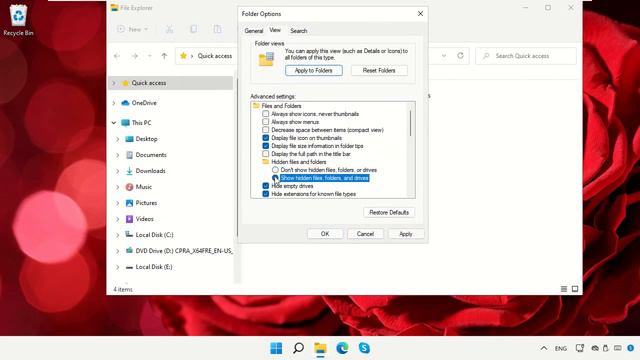Uncheck Hide extensions for known file types
The height and width of the screenshot is (360, 640).
coord(266,194)
